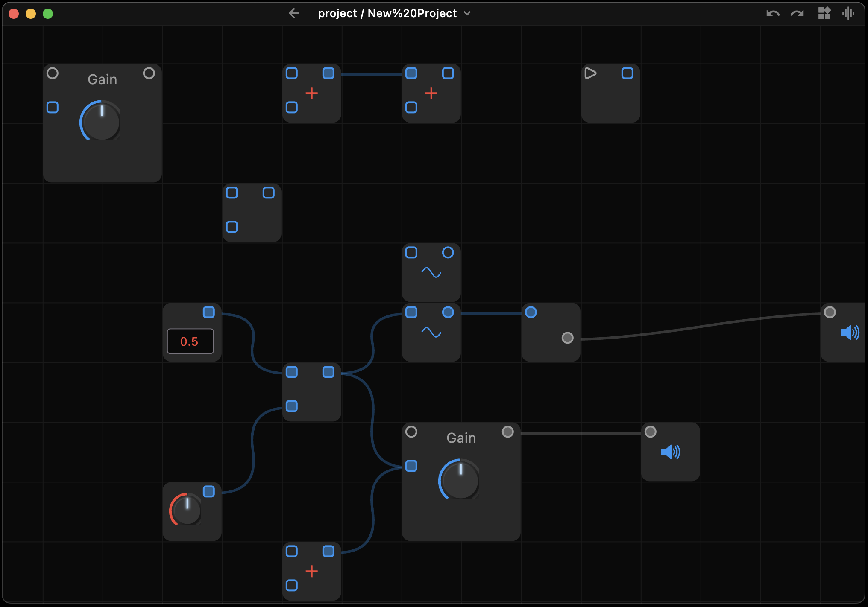This screenshot has width=868, height=607.
Task: Click the upper sine wave oscillator icon
Action: point(431,272)
